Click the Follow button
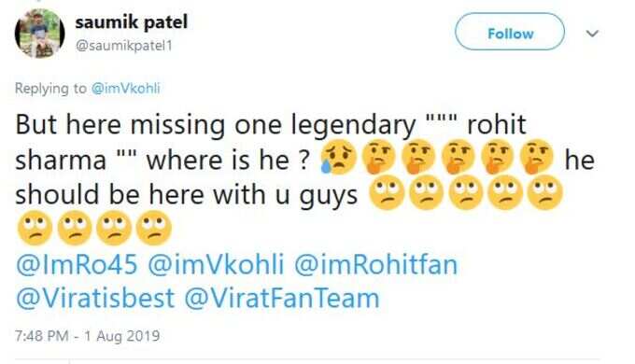The width and height of the screenshot is (635, 364). pyautogui.click(x=510, y=32)
